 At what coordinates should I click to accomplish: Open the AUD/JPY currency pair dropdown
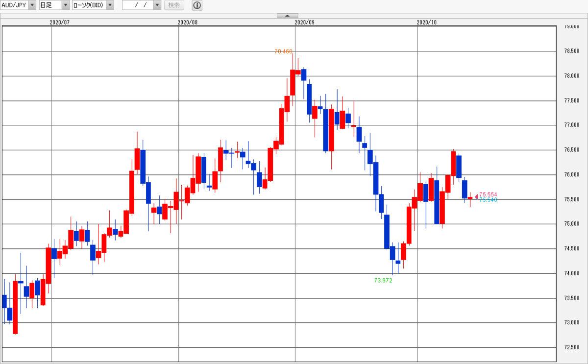18,5
